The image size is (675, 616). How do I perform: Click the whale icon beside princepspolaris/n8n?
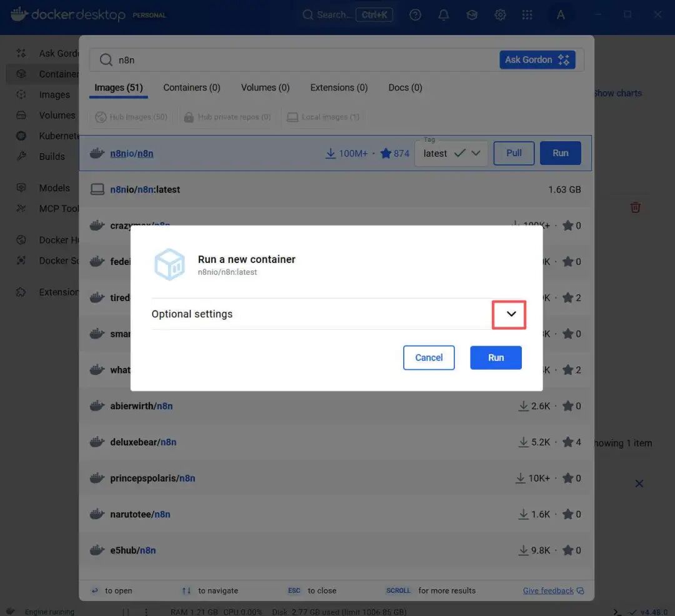tap(97, 478)
